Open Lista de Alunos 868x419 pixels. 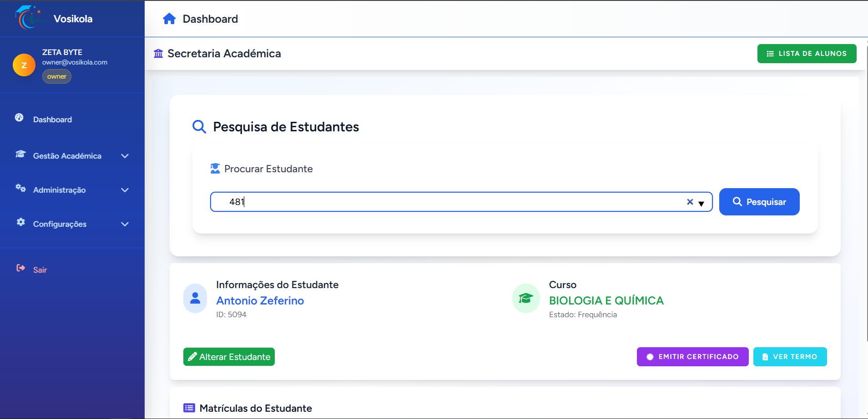coord(807,54)
